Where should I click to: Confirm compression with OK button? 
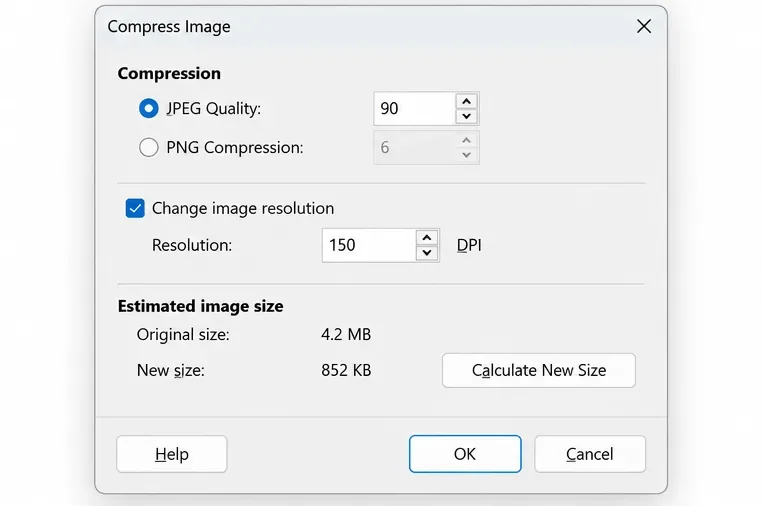coord(465,454)
